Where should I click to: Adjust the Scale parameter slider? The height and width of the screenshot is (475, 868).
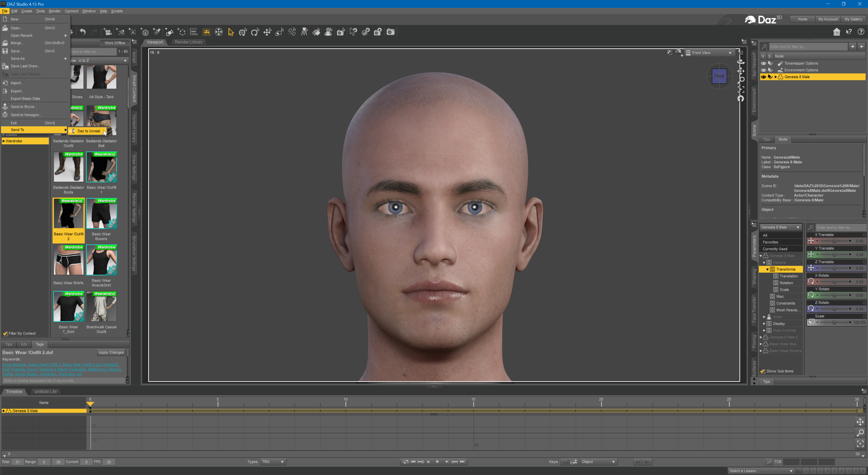click(834, 322)
